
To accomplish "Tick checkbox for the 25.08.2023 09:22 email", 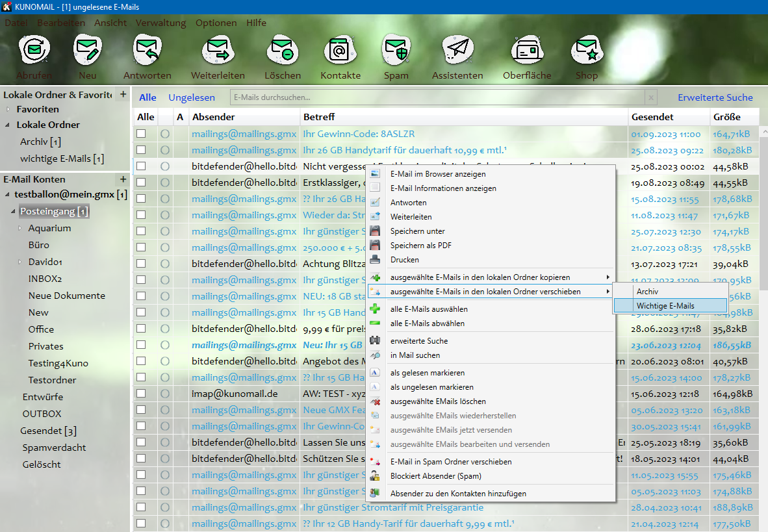I will coord(141,150).
